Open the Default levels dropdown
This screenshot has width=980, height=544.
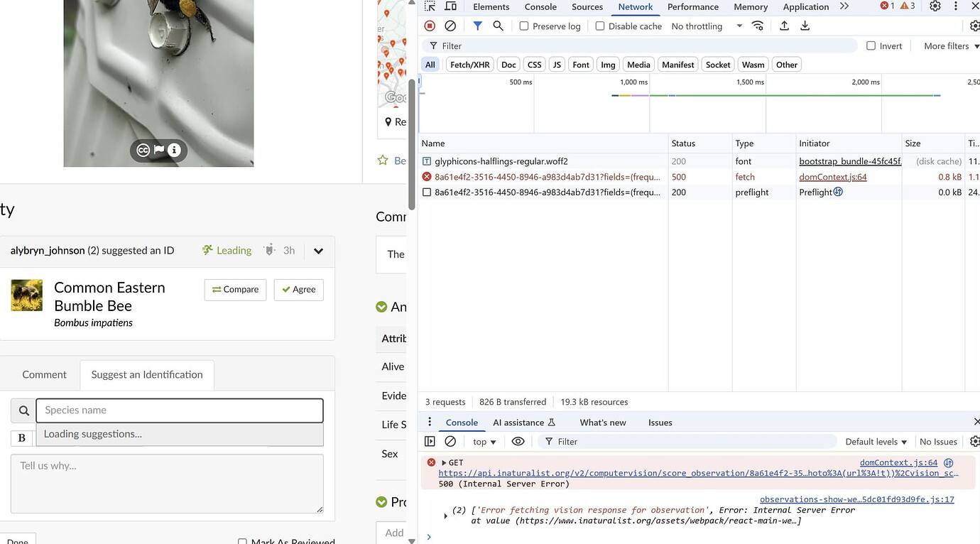click(x=874, y=441)
